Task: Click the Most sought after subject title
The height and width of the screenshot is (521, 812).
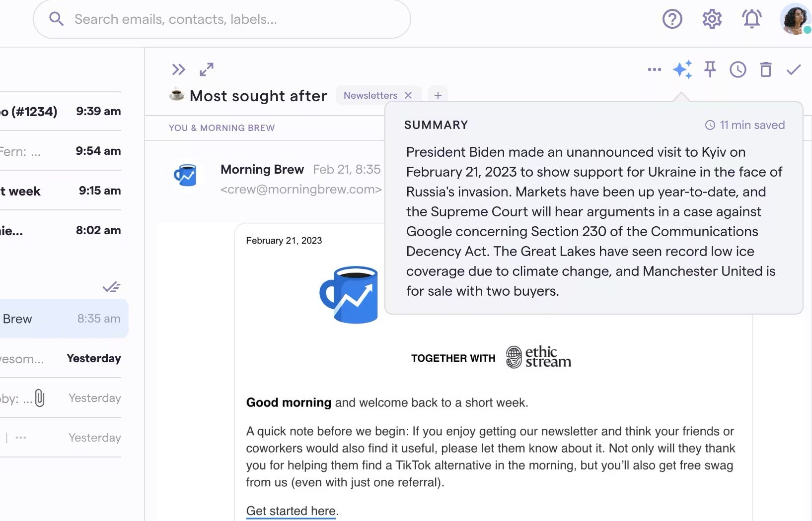Action: (x=258, y=96)
